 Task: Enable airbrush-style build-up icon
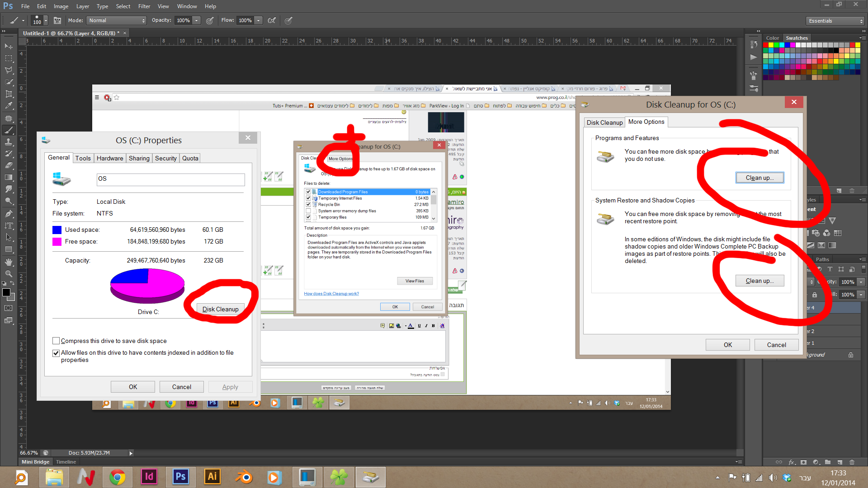(x=272, y=20)
